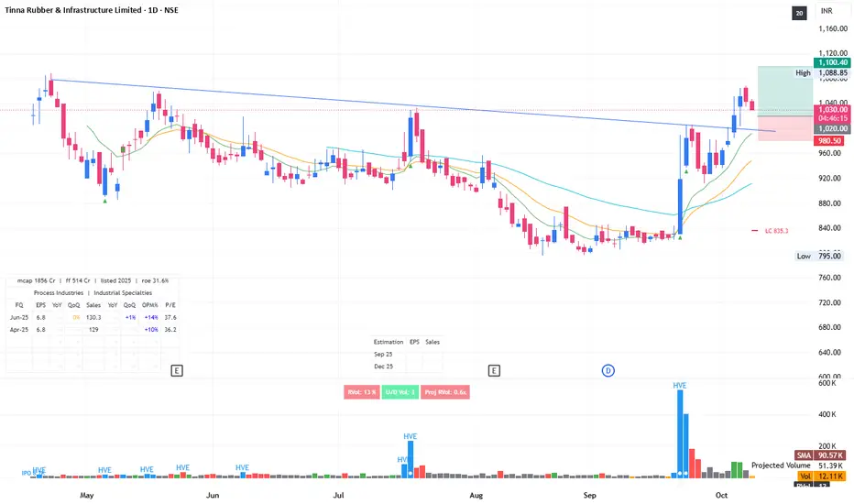Click the Projected Volume 51.39K label

point(797,466)
